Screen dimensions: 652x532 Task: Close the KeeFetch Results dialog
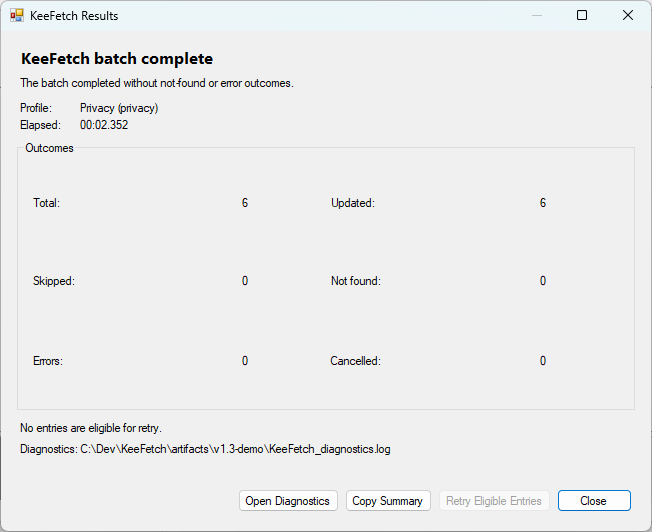[594, 501]
